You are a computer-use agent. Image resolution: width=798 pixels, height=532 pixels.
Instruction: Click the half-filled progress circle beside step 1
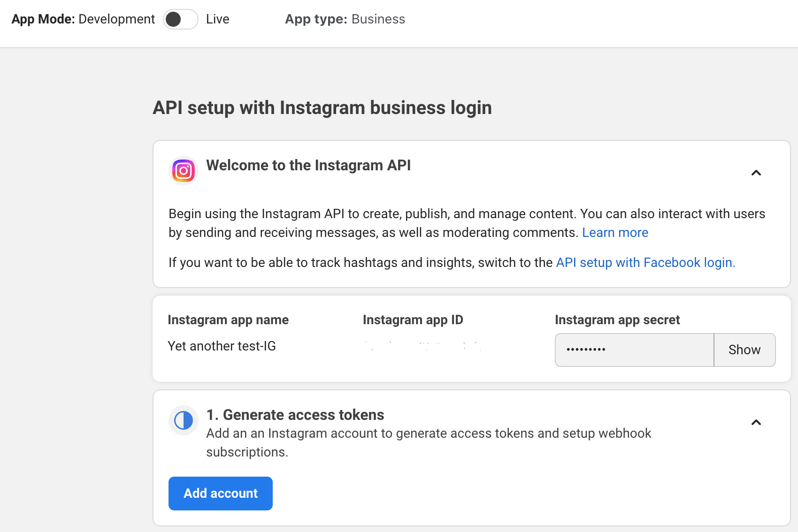183,420
